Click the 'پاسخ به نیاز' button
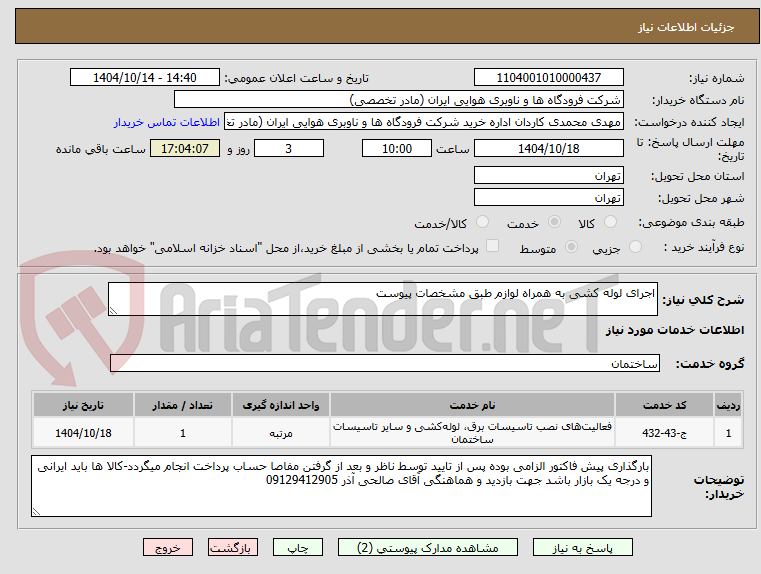The height and width of the screenshot is (574, 761). click(582, 547)
